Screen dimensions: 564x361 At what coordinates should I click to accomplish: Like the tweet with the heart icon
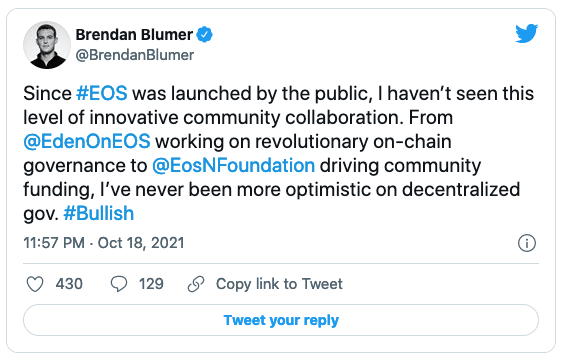(35, 284)
